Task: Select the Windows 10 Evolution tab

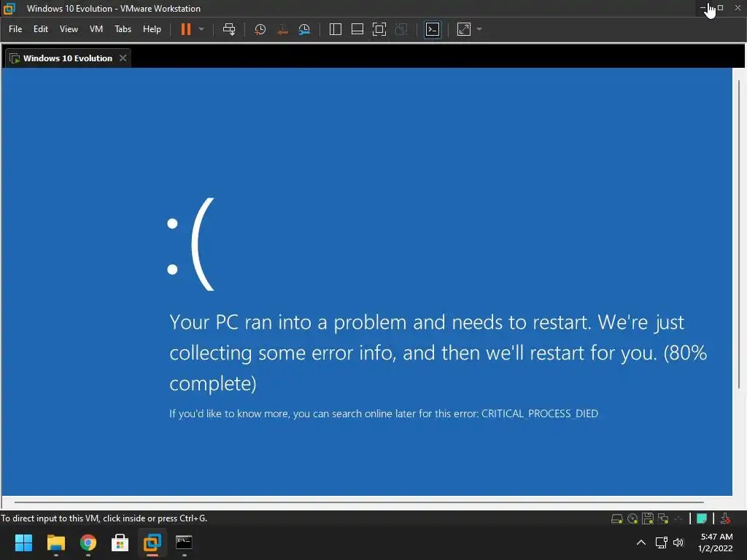Action: 68,58
